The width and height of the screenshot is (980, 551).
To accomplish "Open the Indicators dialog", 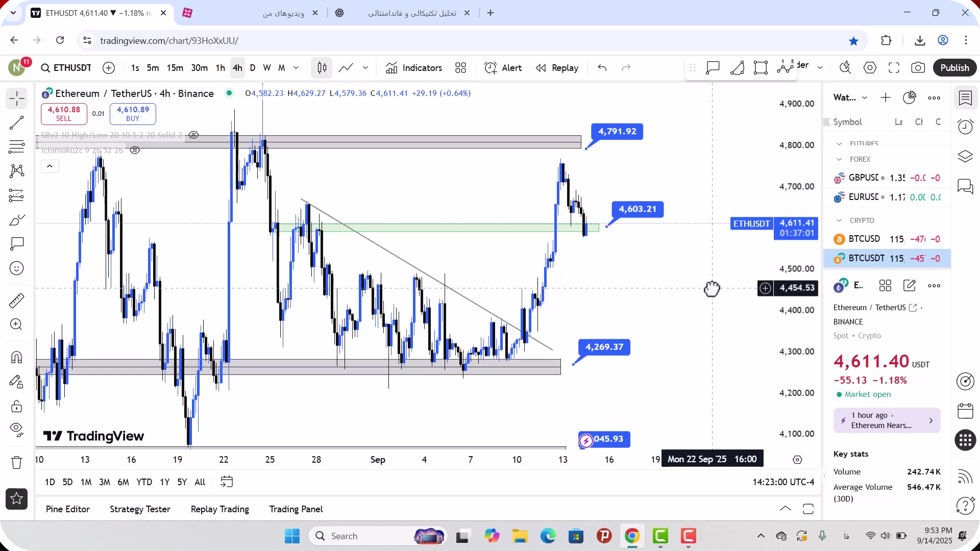I will [414, 68].
